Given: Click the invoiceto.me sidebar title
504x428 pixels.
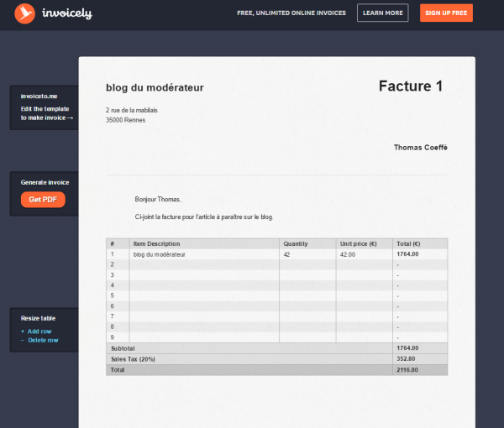Looking at the screenshot, I should [x=39, y=97].
